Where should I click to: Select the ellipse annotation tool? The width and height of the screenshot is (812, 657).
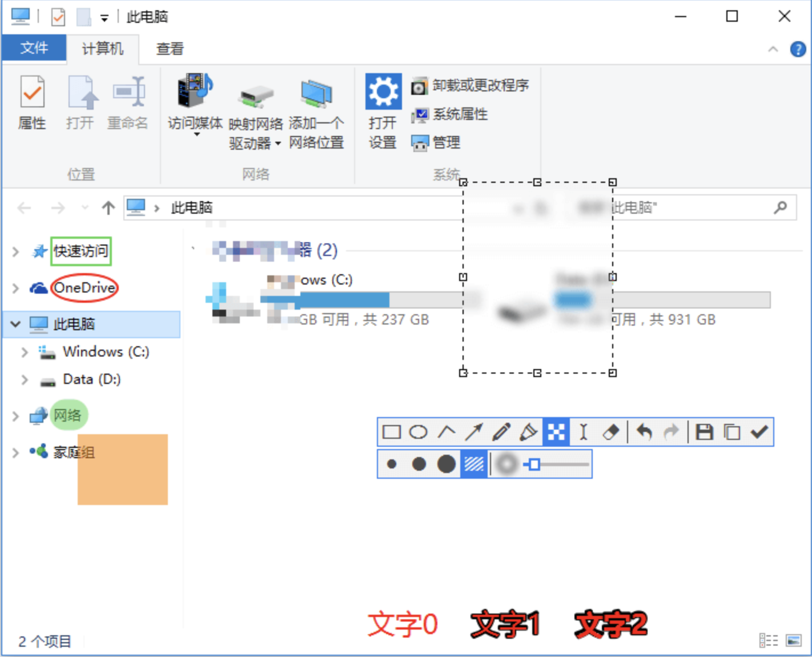point(419,432)
